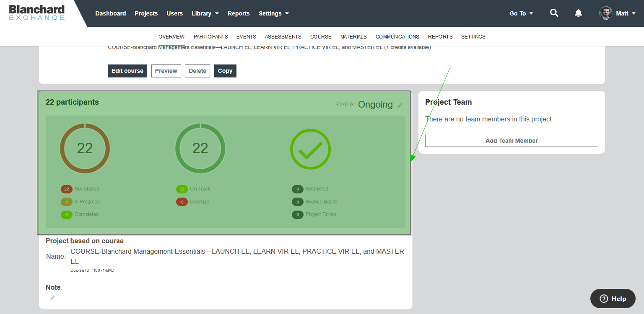Open the notifications bell
The height and width of the screenshot is (314, 644).
578,13
